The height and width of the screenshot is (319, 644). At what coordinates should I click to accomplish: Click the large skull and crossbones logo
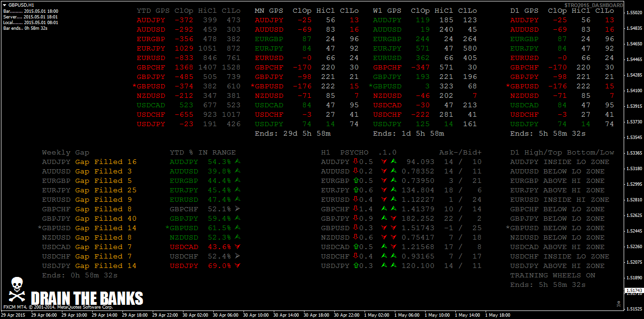[x=17, y=290]
